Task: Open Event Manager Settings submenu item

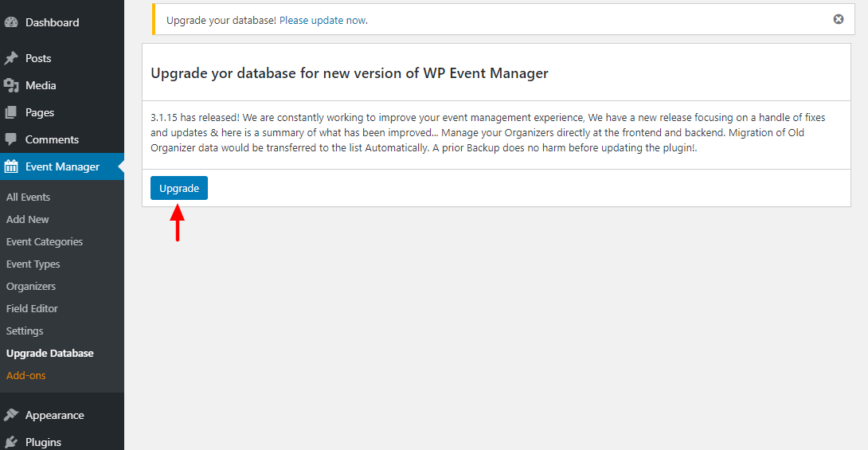Action: (x=25, y=331)
